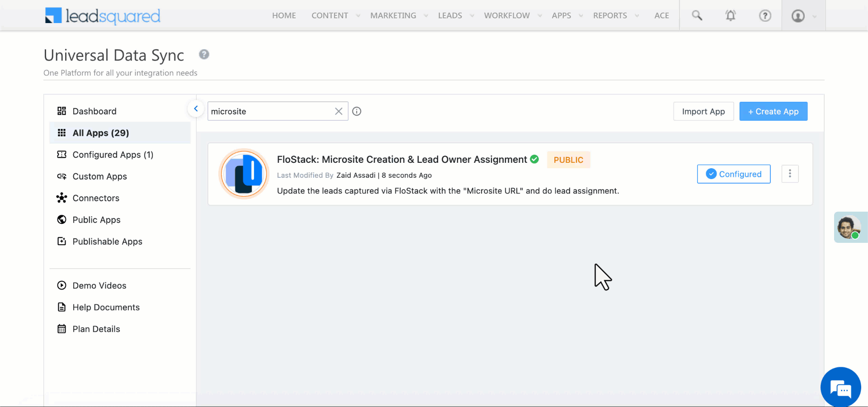Click the Universal Data Sync help bubble
The image size is (868, 407).
[204, 54]
